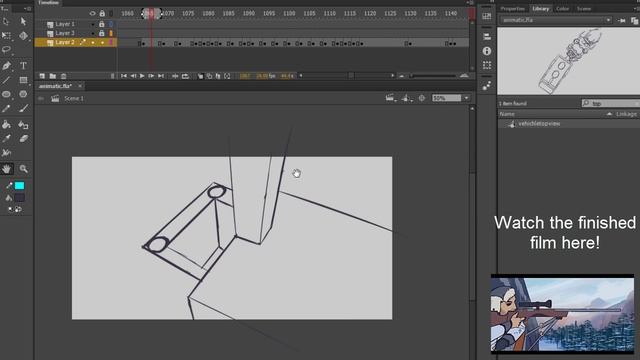This screenshot has width=640, height=360.
Task: Step back one frame button
Action: [133, 76]
